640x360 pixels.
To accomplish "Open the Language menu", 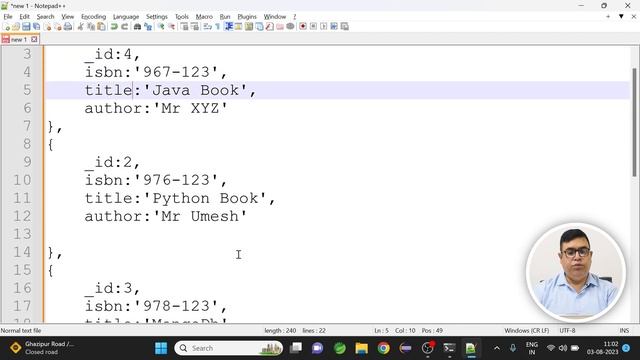I will point(126,17).
